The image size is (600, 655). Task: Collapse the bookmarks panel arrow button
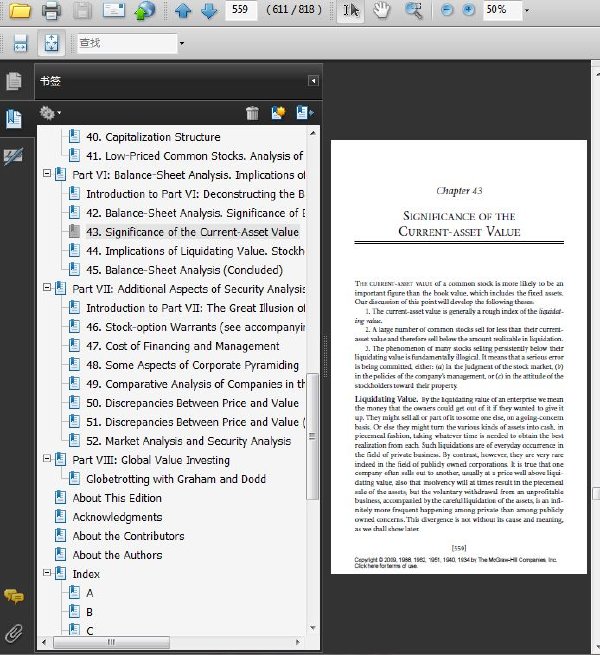tap(313, 81)
